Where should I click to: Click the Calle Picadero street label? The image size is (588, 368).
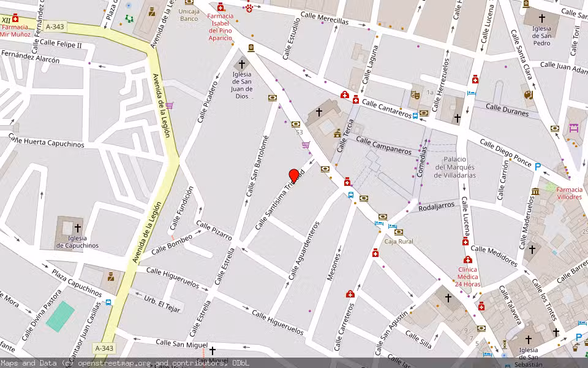click(208, 101)
